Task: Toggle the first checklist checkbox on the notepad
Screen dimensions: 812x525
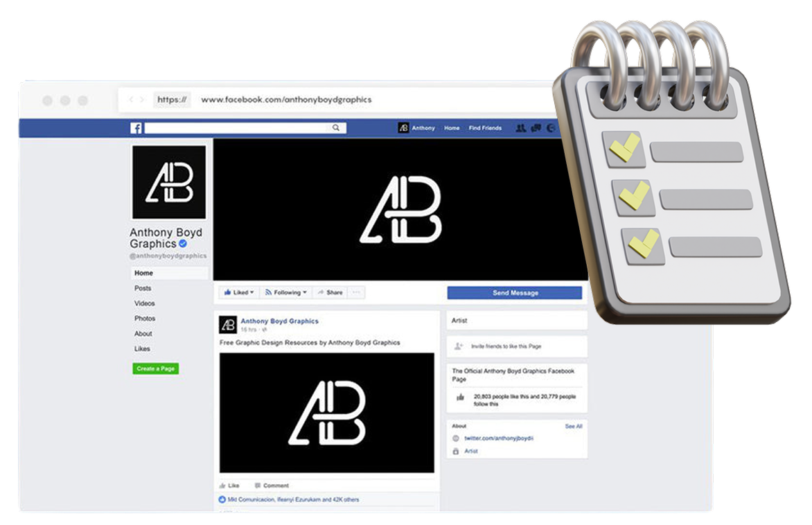Action: tap(624, 149)
